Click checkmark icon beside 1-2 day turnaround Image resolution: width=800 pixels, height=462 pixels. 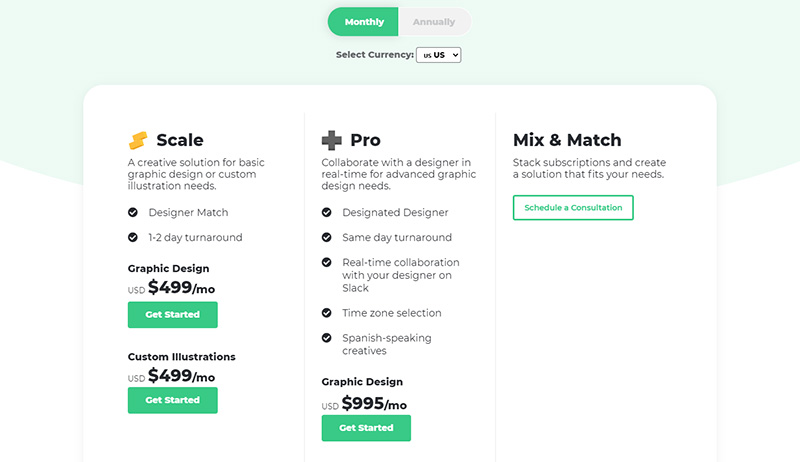pos(133,237)
